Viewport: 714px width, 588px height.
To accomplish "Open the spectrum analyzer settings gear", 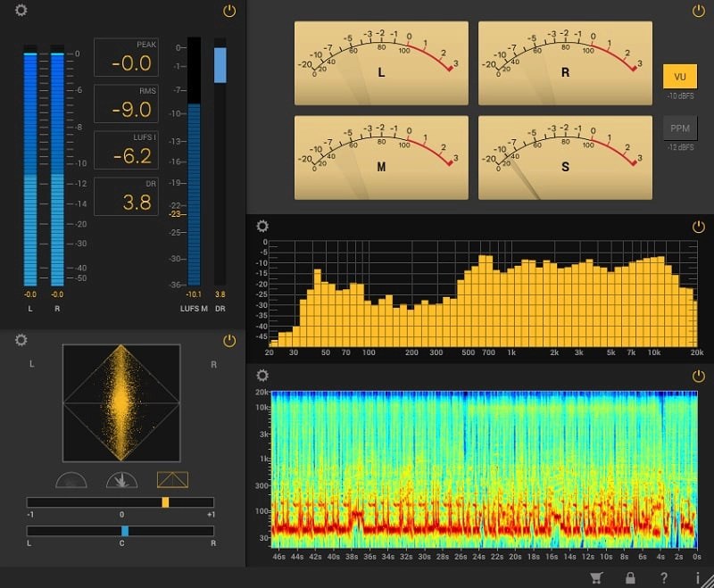I will click(262, 226).
